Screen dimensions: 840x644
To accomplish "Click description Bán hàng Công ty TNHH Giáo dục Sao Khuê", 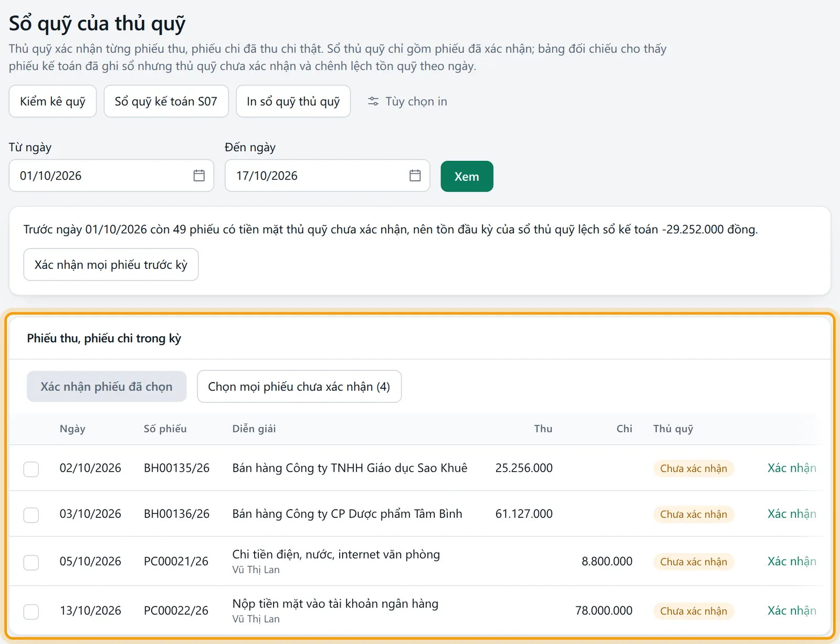I will click(x=350, y=468).
